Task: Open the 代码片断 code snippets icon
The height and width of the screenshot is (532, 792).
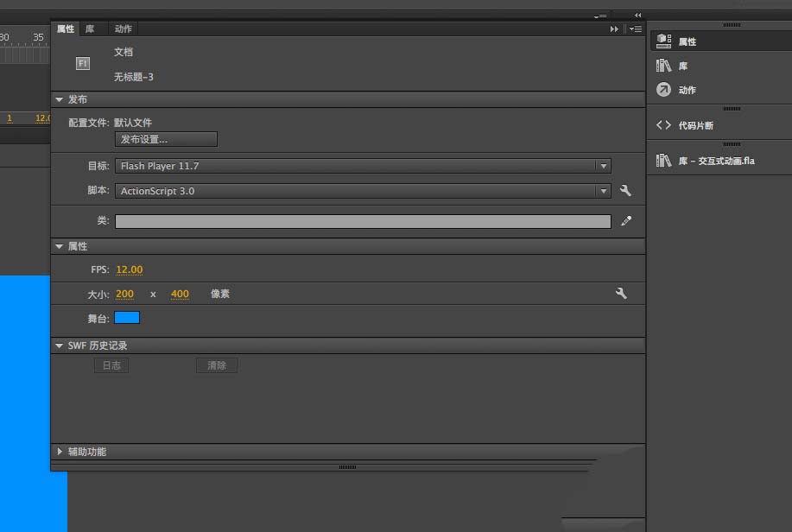Action: tap(663, 124)
